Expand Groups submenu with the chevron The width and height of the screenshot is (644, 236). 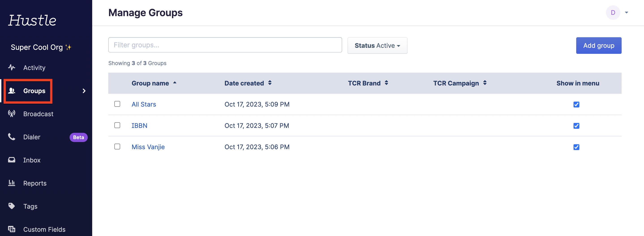(84, 91)
